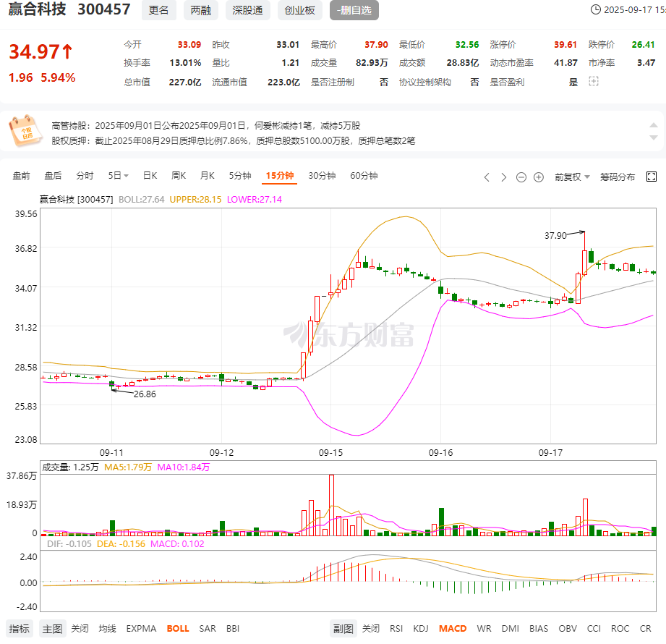This screenshot has height=644, width=666.
Task: Zoom out chart with minus icon
Action: click(521, 177)
